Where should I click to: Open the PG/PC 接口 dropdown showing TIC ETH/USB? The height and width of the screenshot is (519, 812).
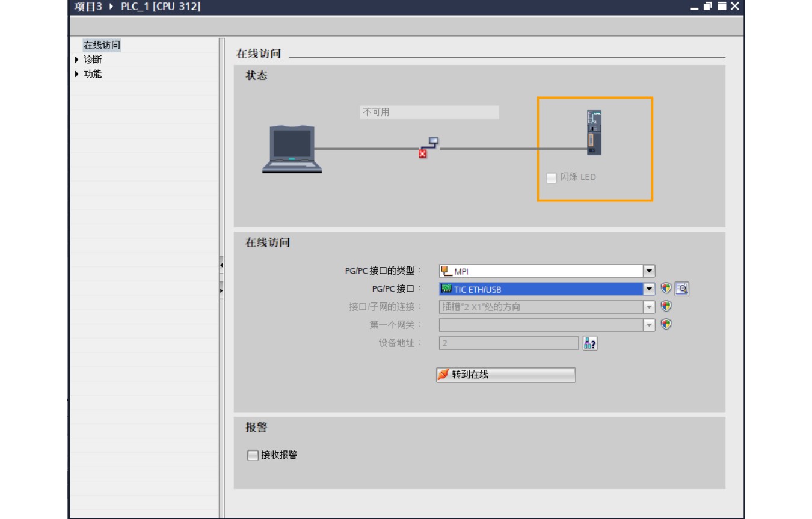click(x=649, y=289)
